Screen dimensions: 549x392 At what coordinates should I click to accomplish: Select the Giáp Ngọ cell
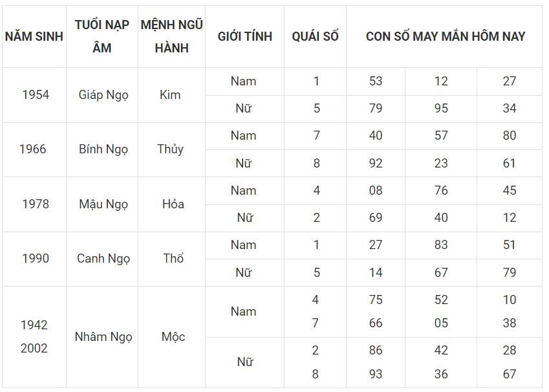(x=103, y=94)
